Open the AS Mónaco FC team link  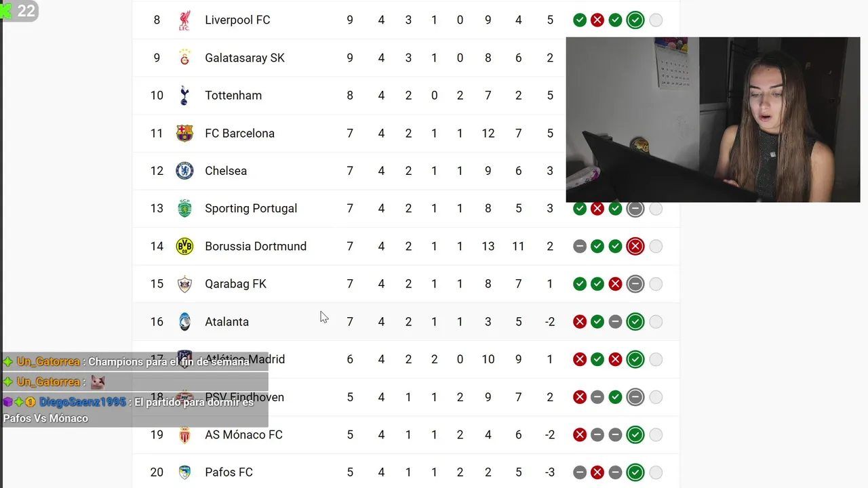(243, 435)
